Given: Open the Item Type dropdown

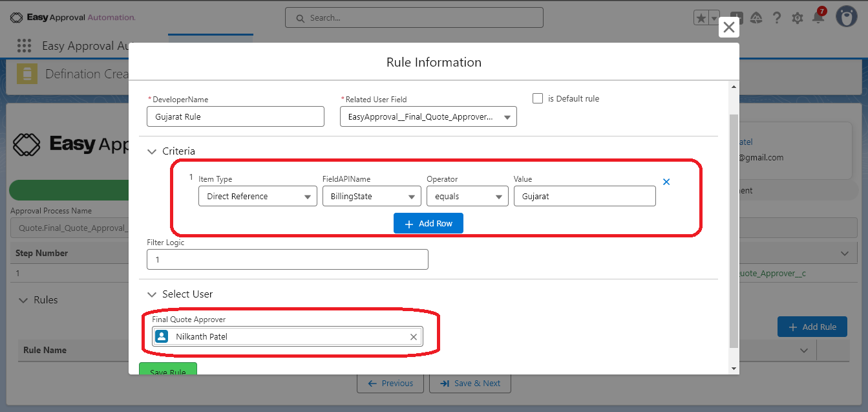Looking at the screenshot, I should coord(257,196).
